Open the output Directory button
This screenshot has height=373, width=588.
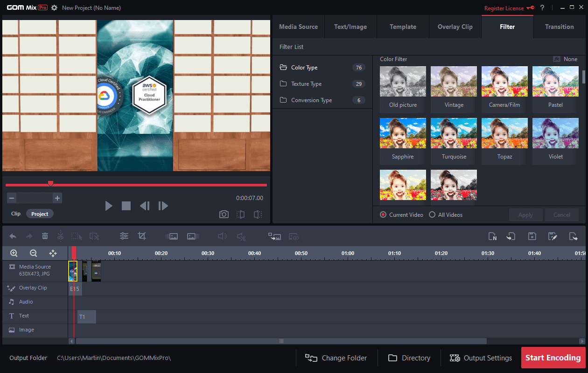click(x=409, y=358)
